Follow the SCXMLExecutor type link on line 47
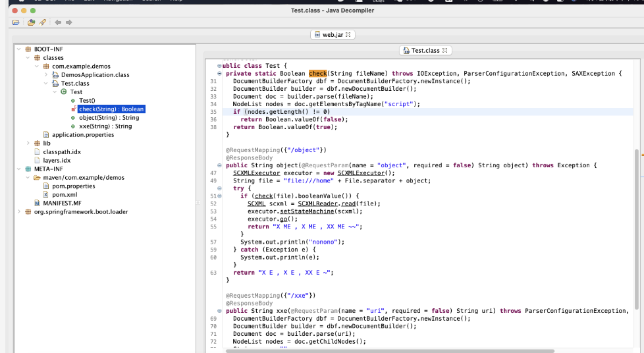Viewport: 644px width, 353px height. click(x=256, y=173)
